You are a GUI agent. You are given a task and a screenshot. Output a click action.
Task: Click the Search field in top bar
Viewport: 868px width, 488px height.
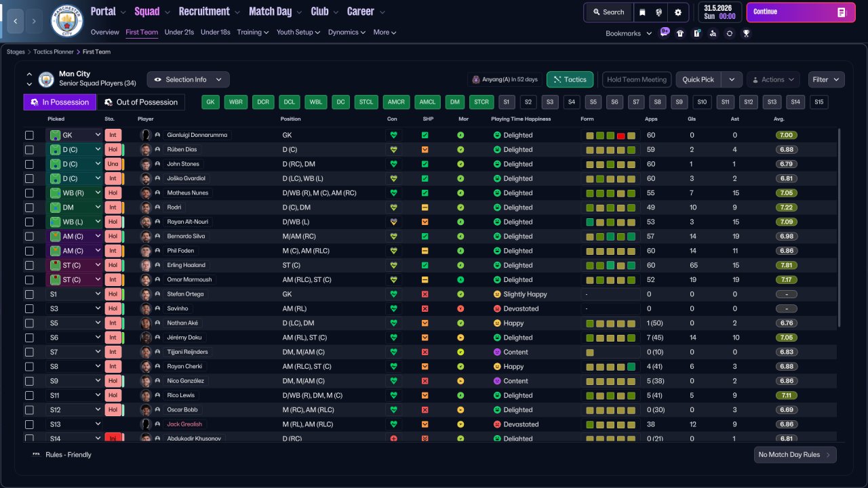608,12
